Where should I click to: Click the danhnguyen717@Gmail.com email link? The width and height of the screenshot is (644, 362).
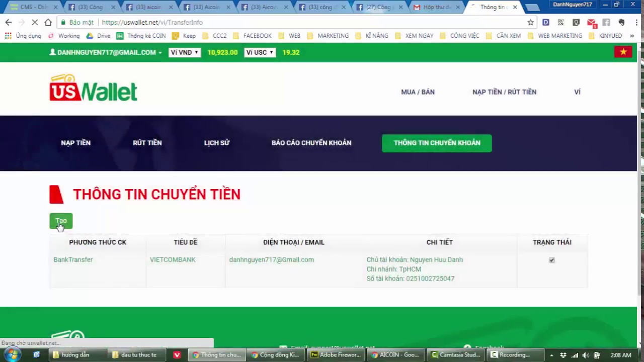pyautogui.click(x=271, y=259)
